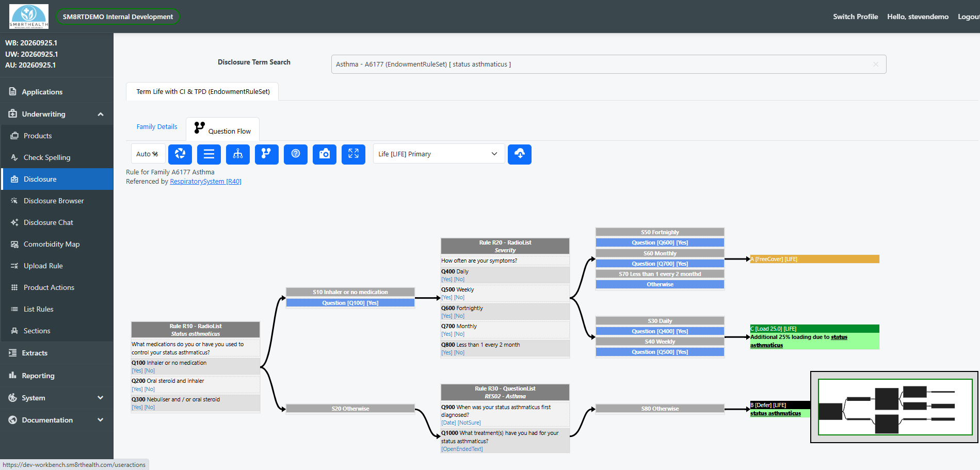
Task: Open the Life [LIFE] Primary dropdown
Action: click(x=439, y=154)
